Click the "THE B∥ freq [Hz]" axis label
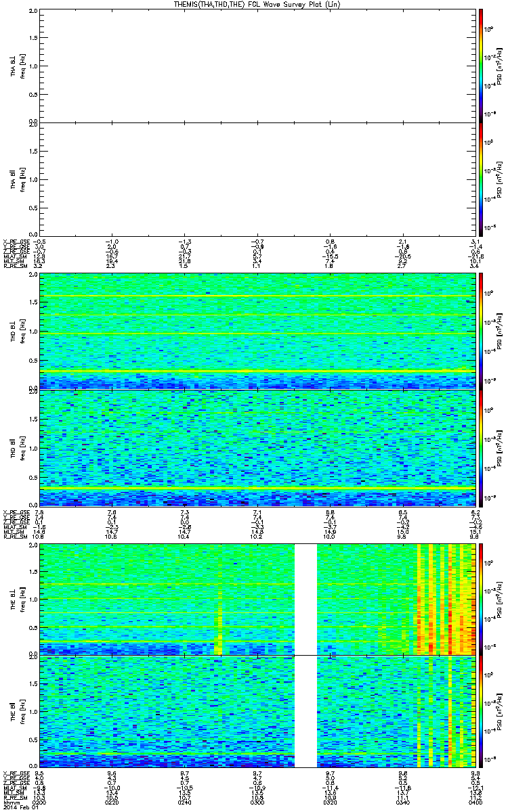508x812 pixels. coord(18,712)
